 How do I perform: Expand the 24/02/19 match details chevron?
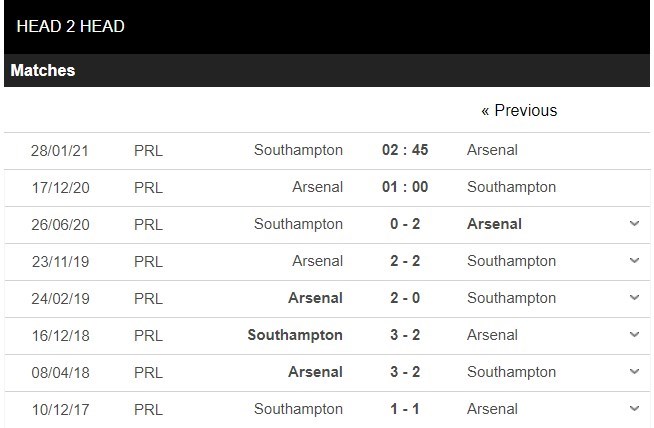[x=634, y=298]
